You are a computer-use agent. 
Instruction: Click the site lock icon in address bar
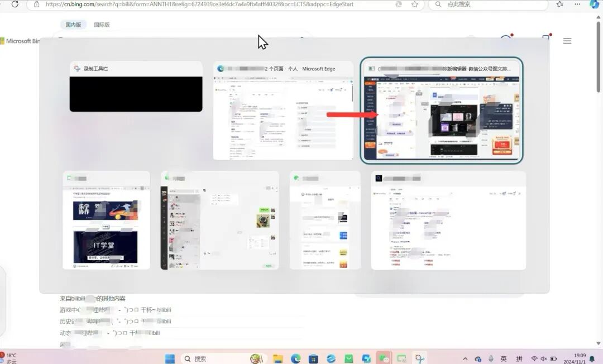click(x=36, y=4)
